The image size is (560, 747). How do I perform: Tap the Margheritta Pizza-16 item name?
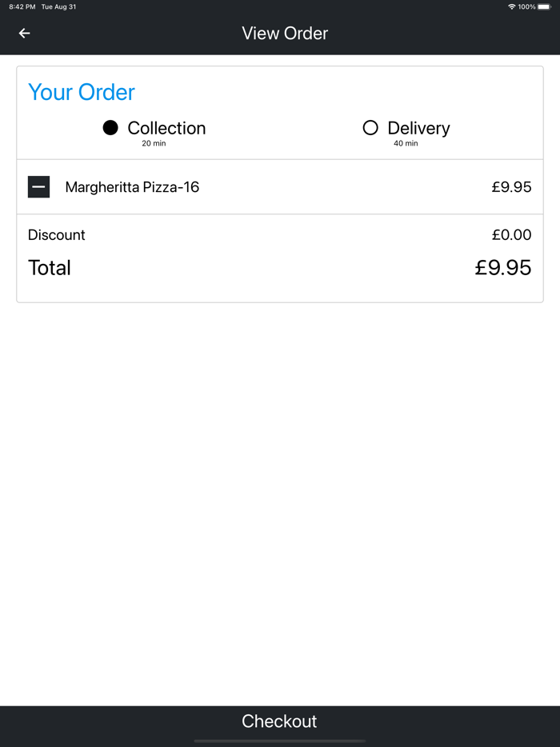(x=132, y=187)
